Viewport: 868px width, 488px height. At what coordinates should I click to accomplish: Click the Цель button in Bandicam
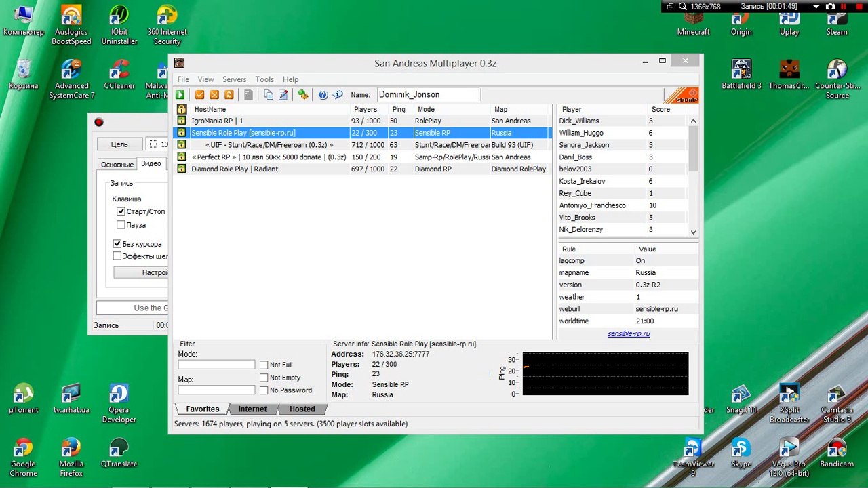(119, 144)
